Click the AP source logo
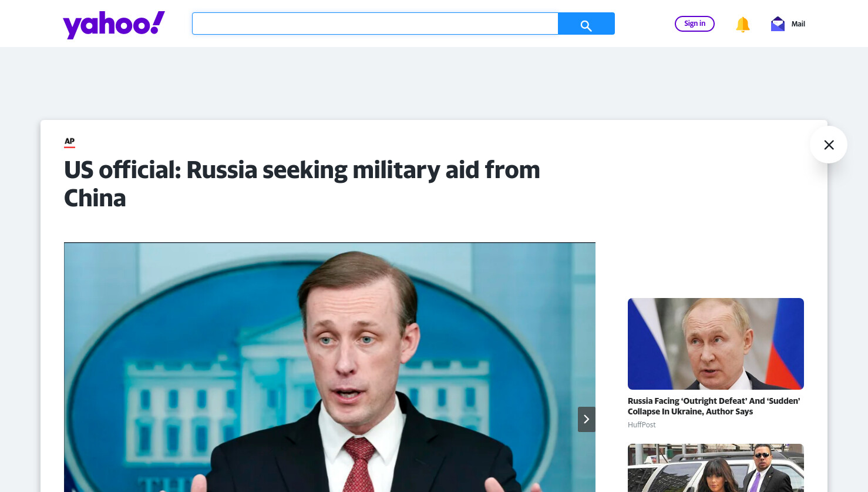This screenshot has height=492, width=868. pos(69,142)
